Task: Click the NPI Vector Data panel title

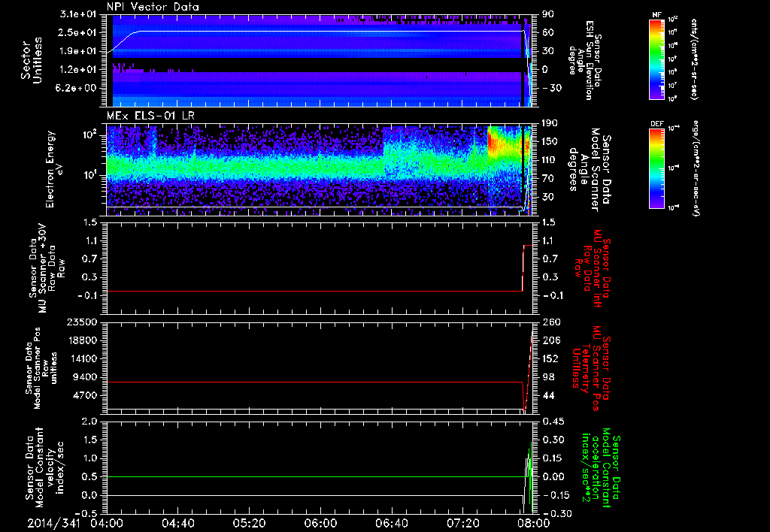Action: coord(153,7)
